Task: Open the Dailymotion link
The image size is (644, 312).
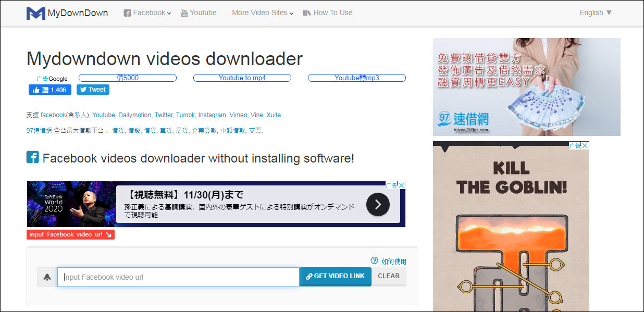Action: coord(134,115)
